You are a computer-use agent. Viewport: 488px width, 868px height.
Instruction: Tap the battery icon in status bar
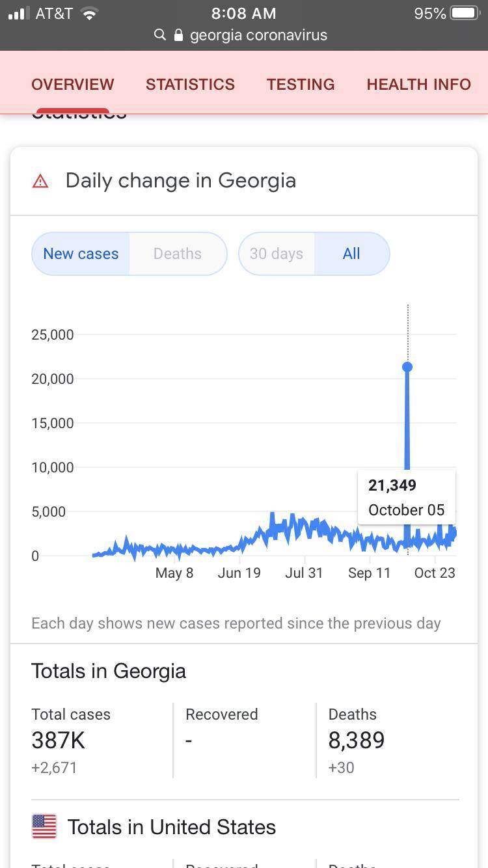pos(465,13)
